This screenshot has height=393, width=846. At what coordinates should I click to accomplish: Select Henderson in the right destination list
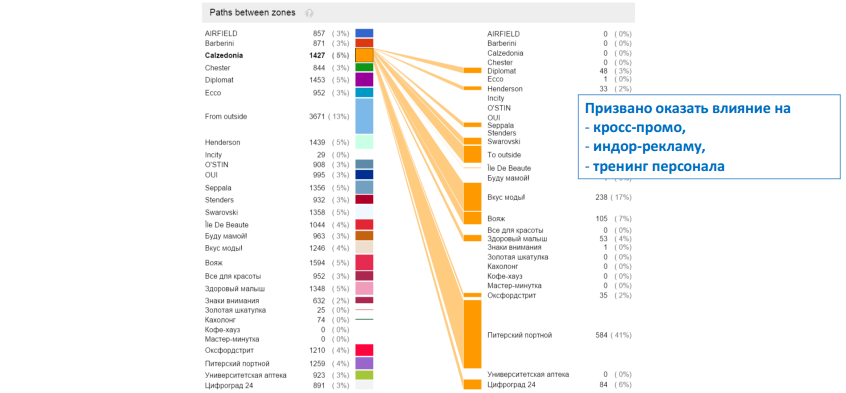coord(505,89)
